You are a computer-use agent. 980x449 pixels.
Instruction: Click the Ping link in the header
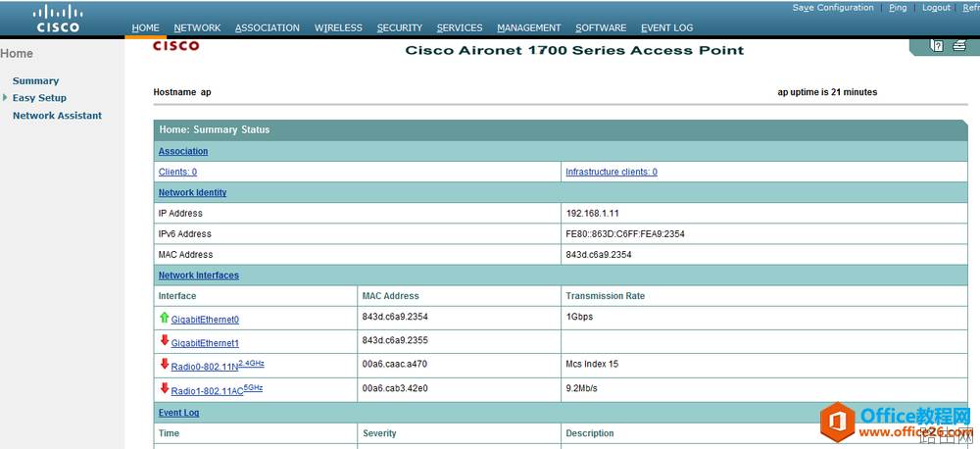[x=898, y=8]
